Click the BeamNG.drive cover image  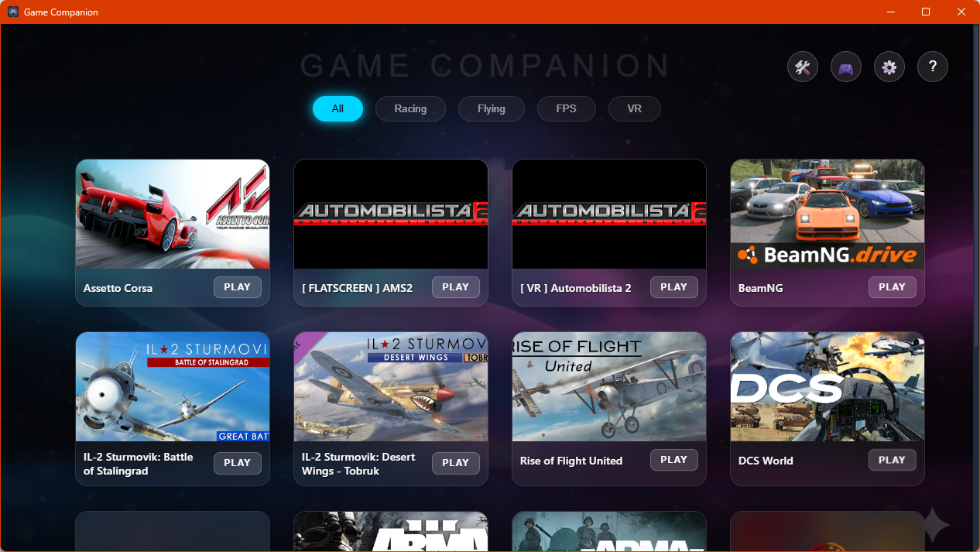tap(827, 214)
